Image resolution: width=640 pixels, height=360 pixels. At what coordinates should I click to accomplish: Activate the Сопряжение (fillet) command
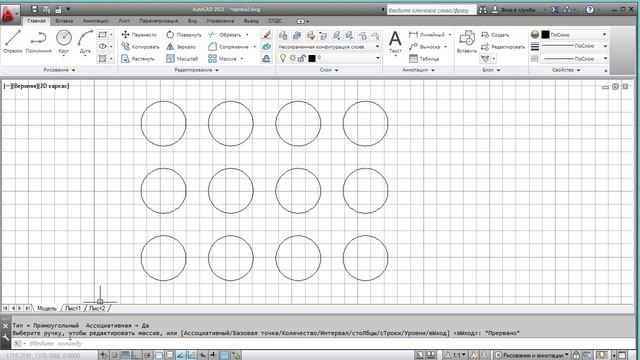click(229, 47)
